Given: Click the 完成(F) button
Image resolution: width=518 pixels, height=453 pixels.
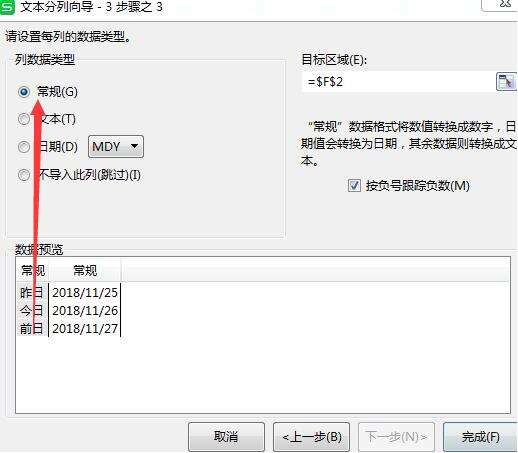Looking at the screenshot, I should click(480, 437).
